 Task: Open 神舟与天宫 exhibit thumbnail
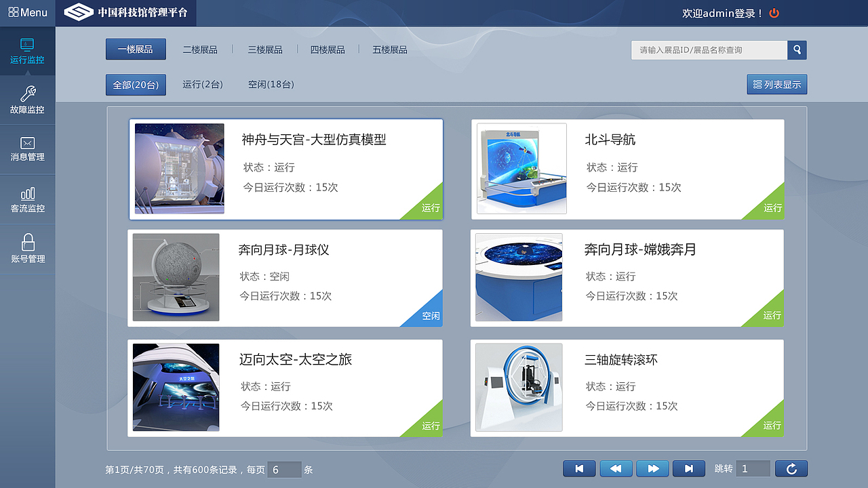(179, 169)
